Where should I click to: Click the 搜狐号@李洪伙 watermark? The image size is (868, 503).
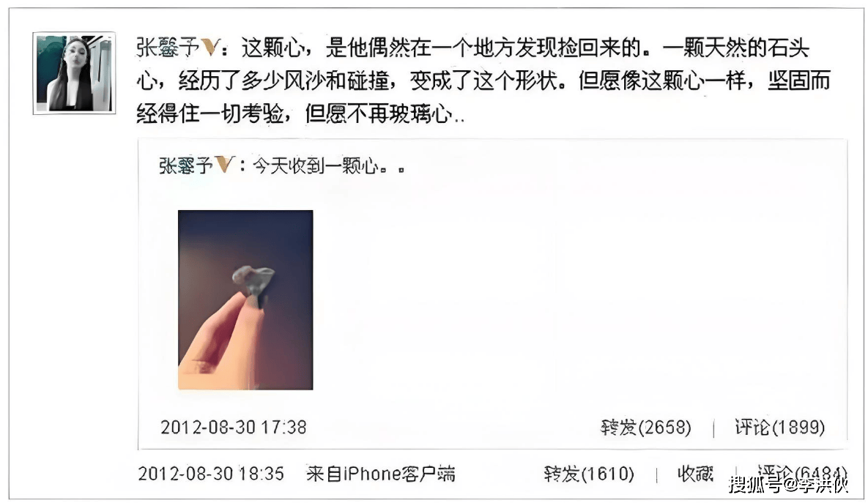(x=788, y=485)
